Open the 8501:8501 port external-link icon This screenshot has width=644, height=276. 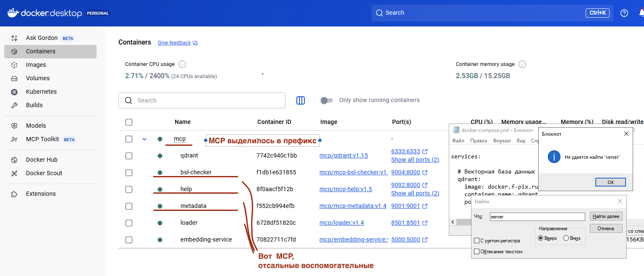point(425,223)
